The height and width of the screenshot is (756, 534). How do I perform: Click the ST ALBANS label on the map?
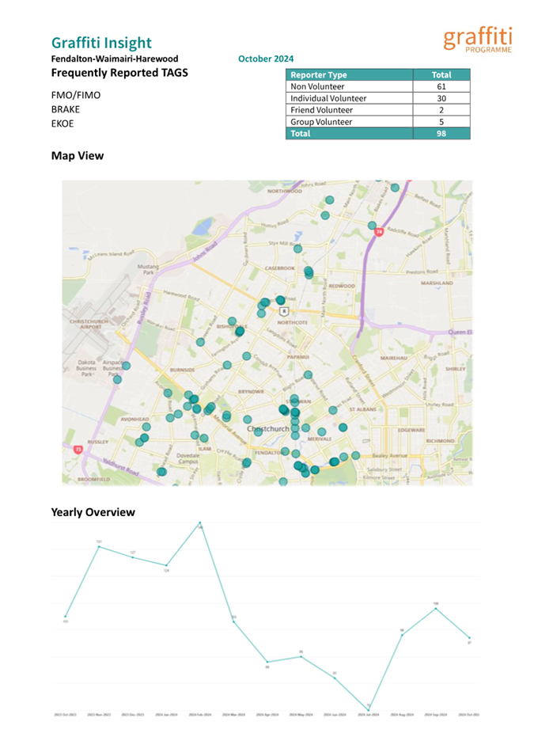[x=362, y=409]
